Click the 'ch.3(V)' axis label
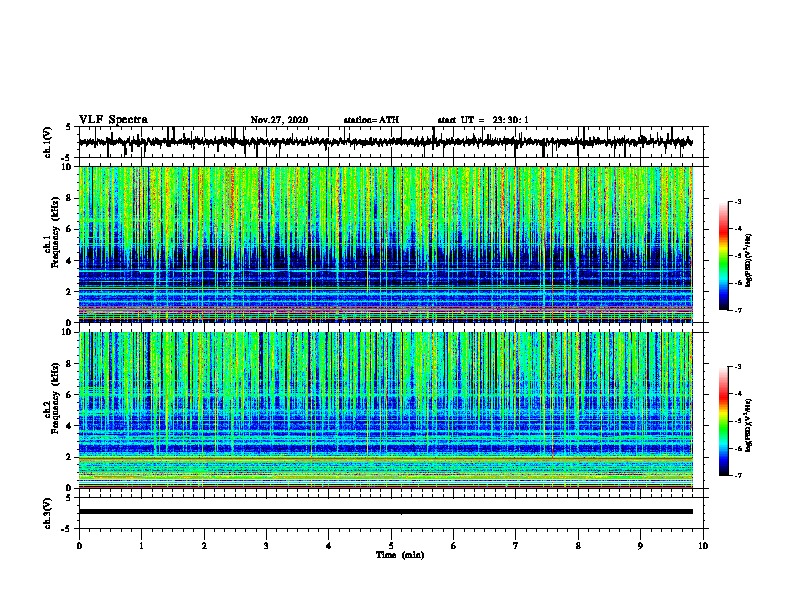The image size is (792, 612). (x=48, y=513)
